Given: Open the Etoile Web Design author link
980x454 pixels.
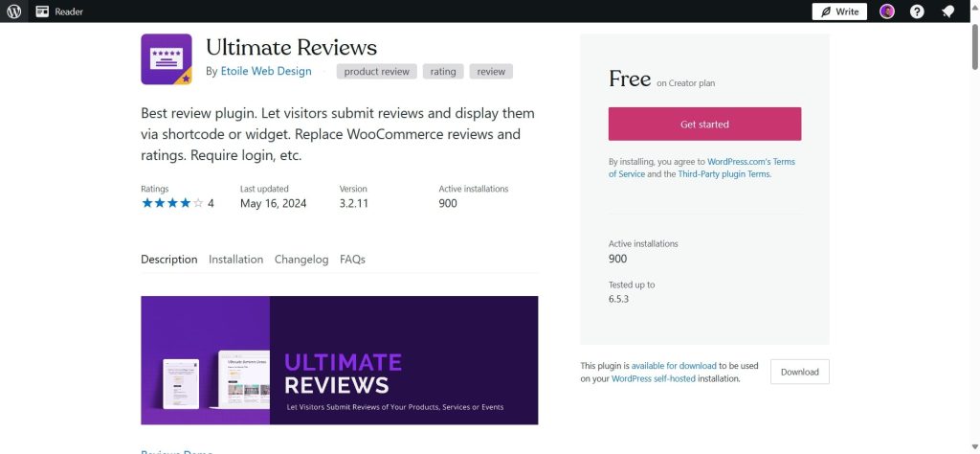Looking at the screenshot, I should [x=266, y=71].
